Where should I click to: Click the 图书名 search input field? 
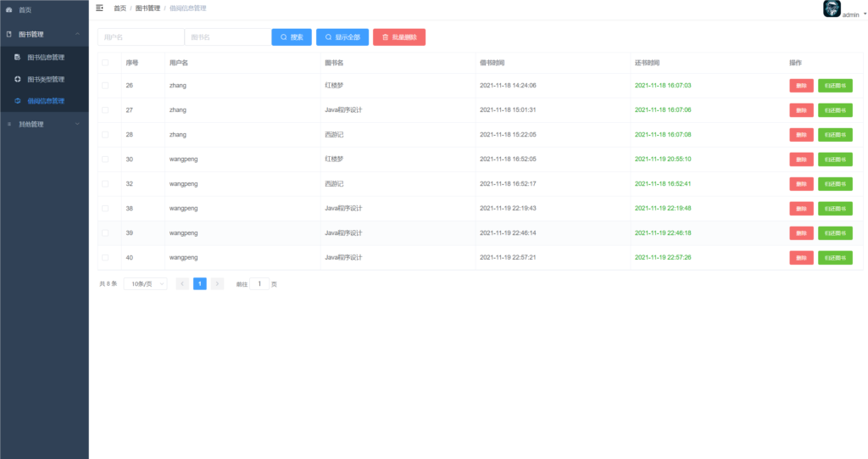[x=227, y=37]
